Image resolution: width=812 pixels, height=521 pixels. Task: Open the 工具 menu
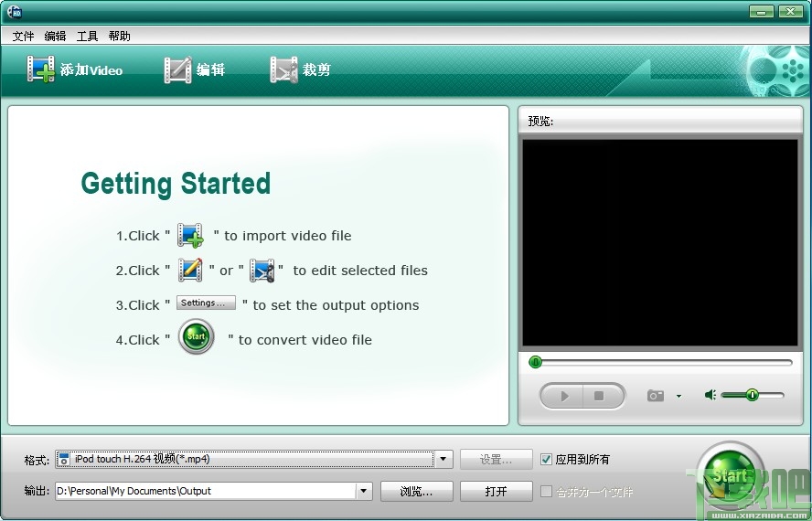(x=87, y=36)
